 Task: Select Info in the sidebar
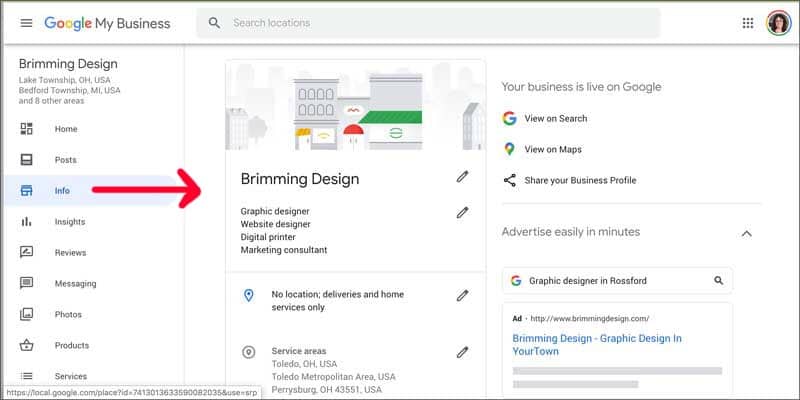pos(62,191)
